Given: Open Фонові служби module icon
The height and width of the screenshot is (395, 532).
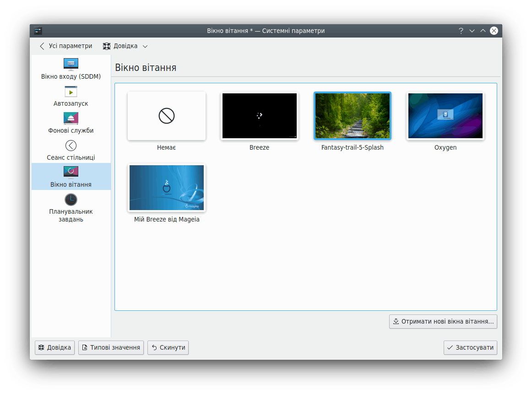Looking at the screenshot, I should [71, 119].
